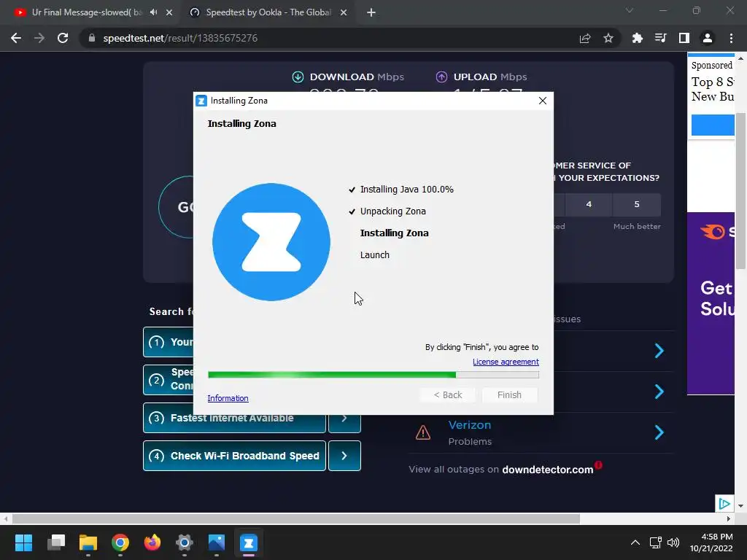Viewport: 747px width, 560px height.
Task: Rate customer service 4
Action: pyautogui.click(x=589, y=204)
